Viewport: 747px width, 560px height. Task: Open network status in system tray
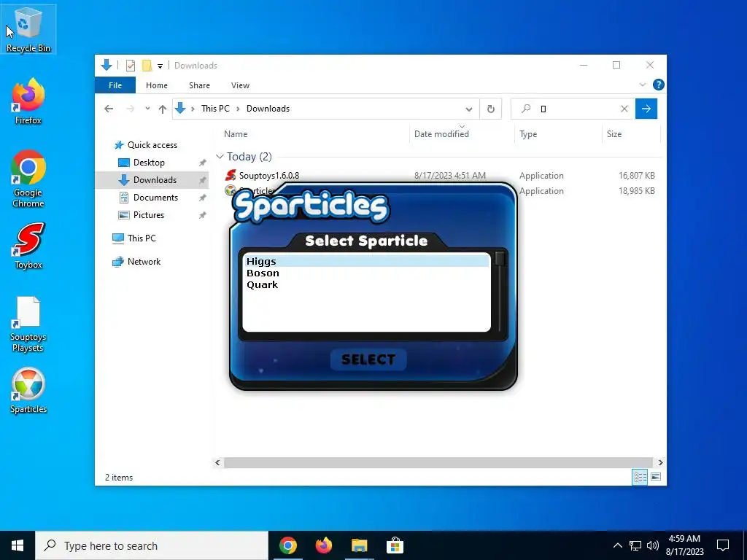tap(635, 545)
